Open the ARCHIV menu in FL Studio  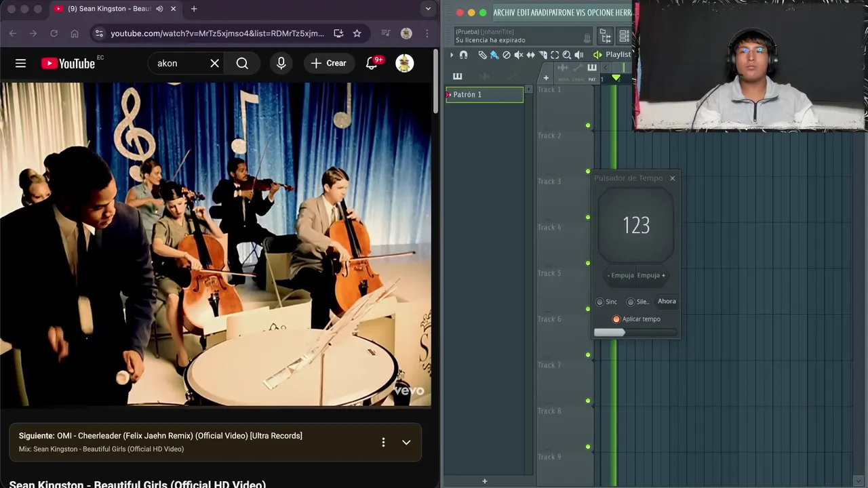click(505, 12)
